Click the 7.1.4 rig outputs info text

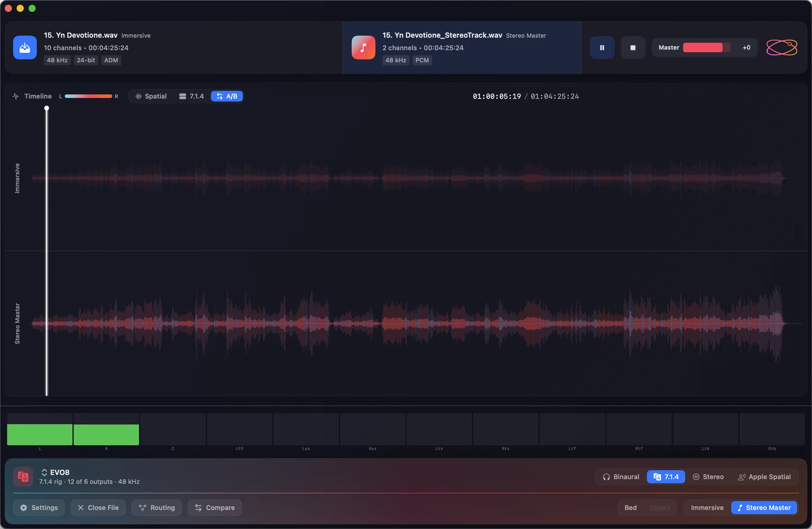pyautogui.click(x=89, y=482)
